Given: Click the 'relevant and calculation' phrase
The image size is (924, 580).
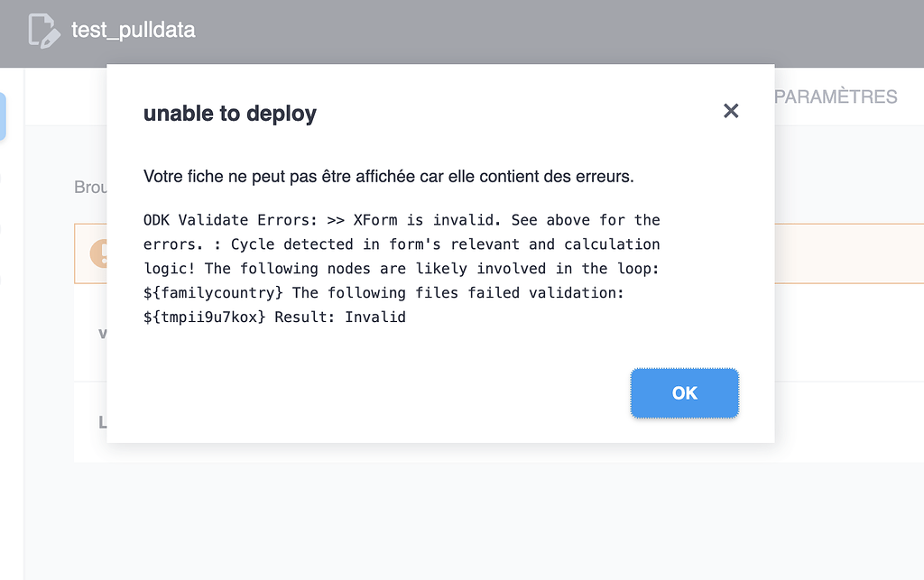Looking at the screenshot, I should [x=555, y=244].
